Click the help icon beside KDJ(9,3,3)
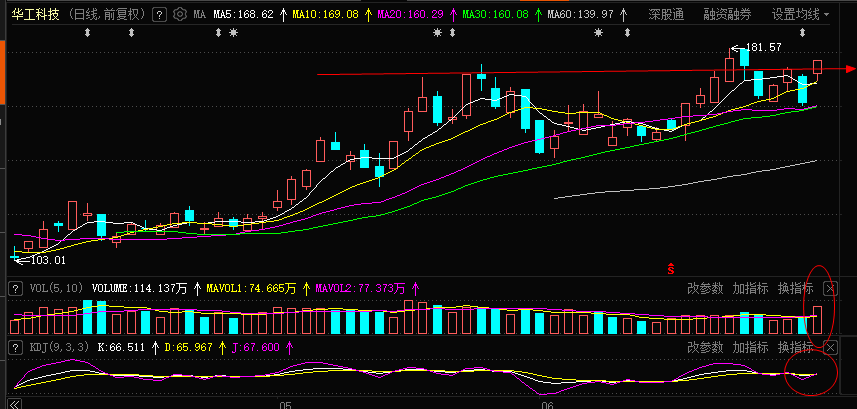Viewport: 857px width, 409px height. [x=15, y=347]
